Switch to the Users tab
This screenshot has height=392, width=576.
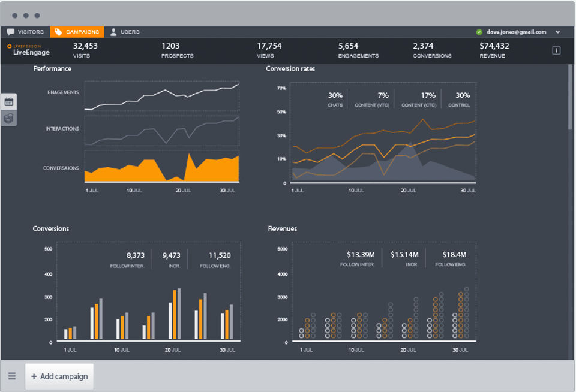tap(125, 32)
